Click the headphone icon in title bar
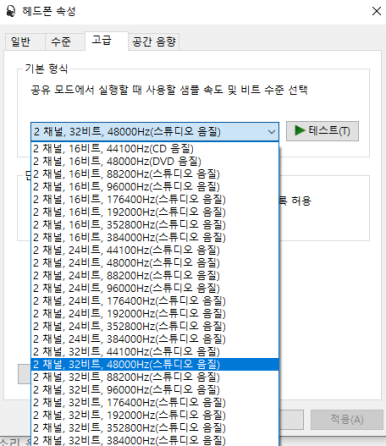Viewport: 386px width, 446px height. tap(10, 11)
